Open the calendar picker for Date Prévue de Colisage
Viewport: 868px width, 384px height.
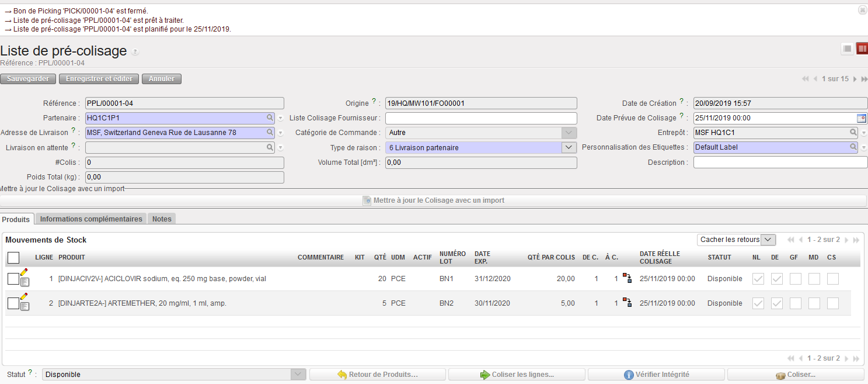click(862, 118)
